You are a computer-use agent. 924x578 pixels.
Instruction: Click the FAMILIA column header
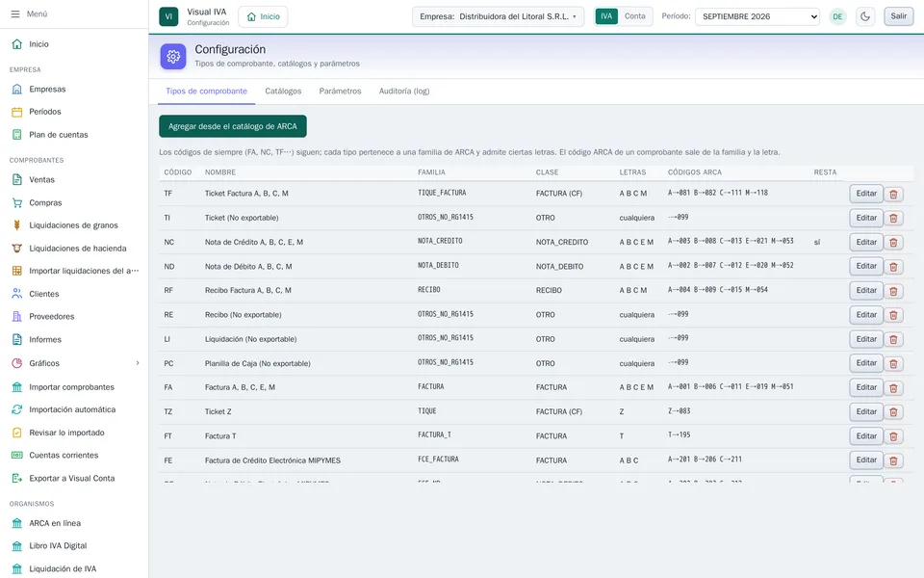pyautogui.click(x=432, y=172)
